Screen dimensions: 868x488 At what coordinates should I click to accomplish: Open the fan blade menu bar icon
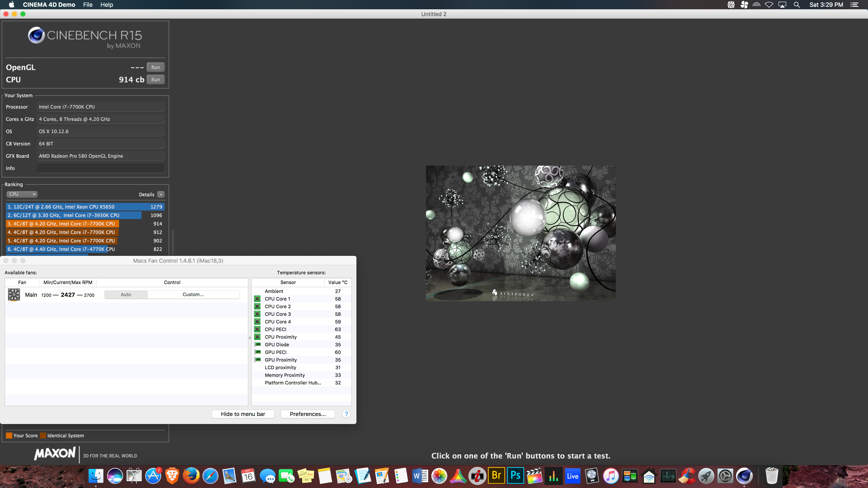[744, 5]
